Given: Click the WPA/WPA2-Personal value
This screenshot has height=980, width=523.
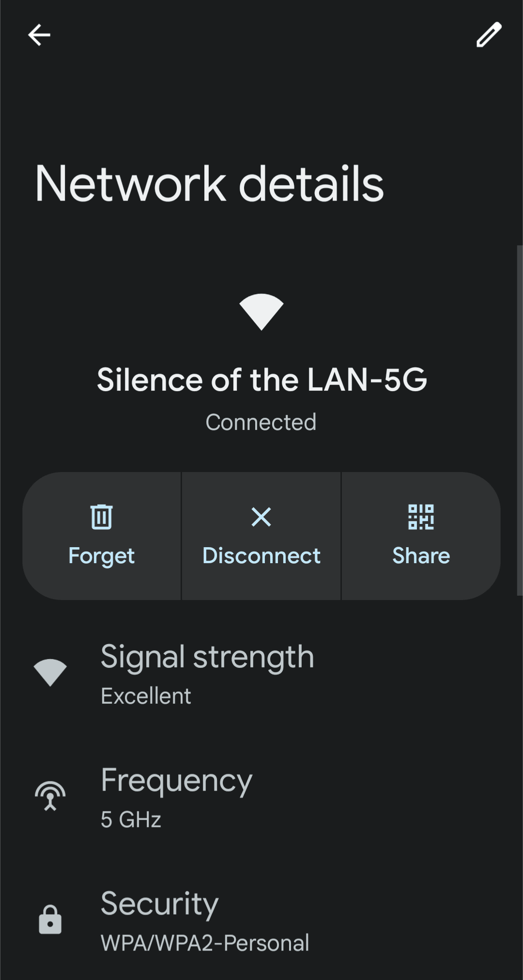Looking at the screenshot, I should pyautogui.click(x=205, y=943).
